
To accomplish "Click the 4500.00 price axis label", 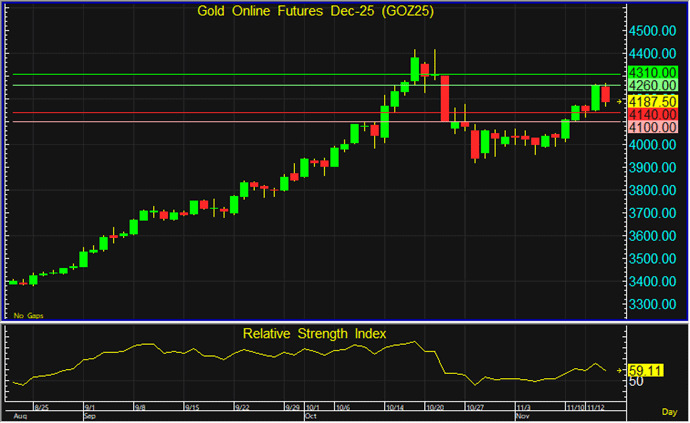I will [x=654, y=31].
